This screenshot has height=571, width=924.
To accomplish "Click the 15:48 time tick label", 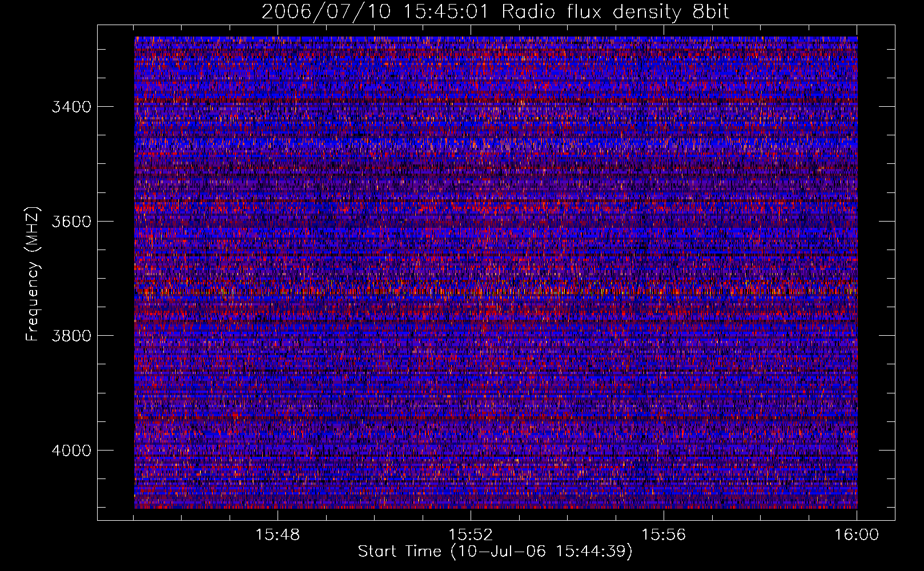I will point(278,535).
